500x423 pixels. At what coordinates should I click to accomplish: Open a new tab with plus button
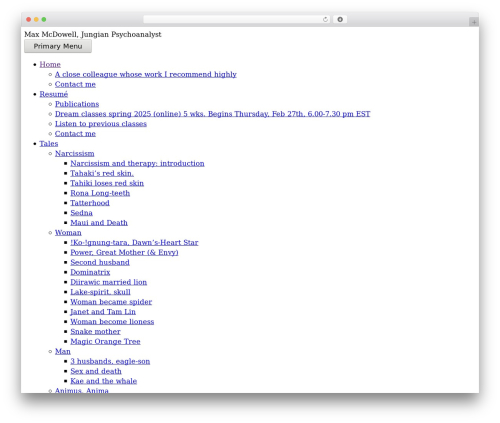(x=474, y=22)
